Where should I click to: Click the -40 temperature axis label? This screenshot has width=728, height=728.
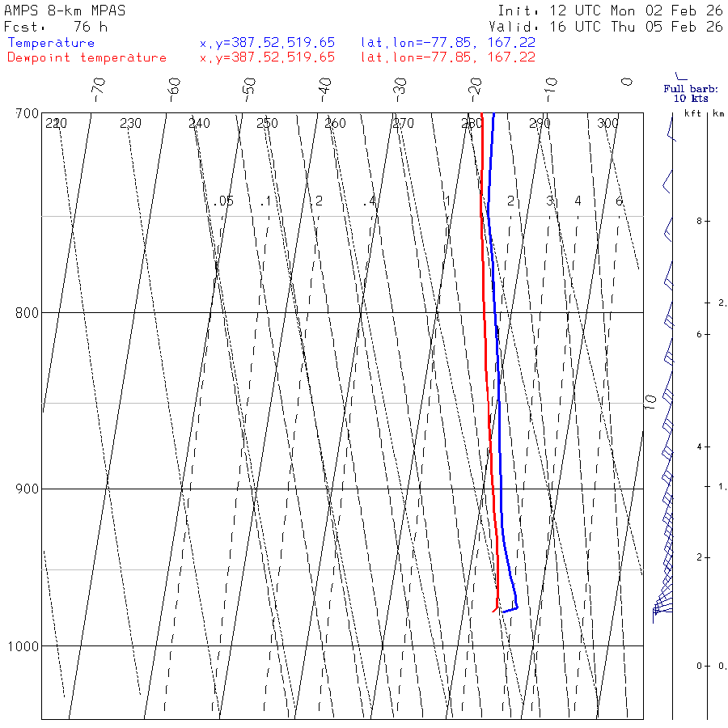pyautogui.click(x=325, y=90)
